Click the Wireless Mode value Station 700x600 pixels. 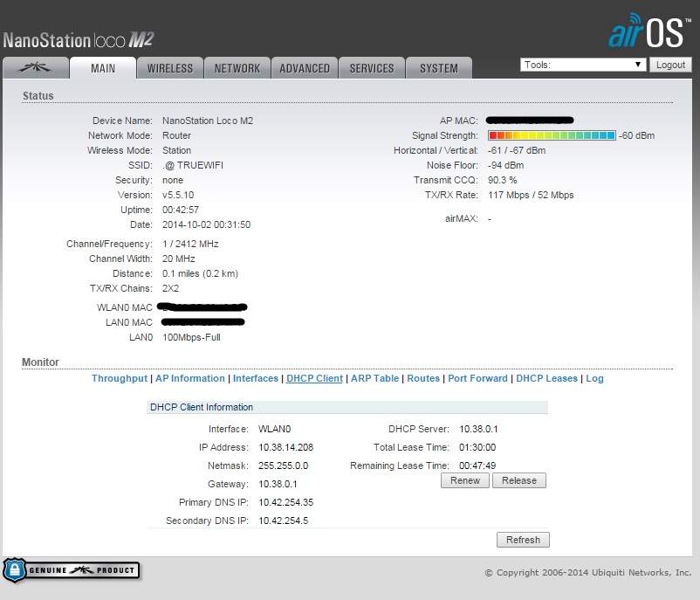tap(176, 150)
